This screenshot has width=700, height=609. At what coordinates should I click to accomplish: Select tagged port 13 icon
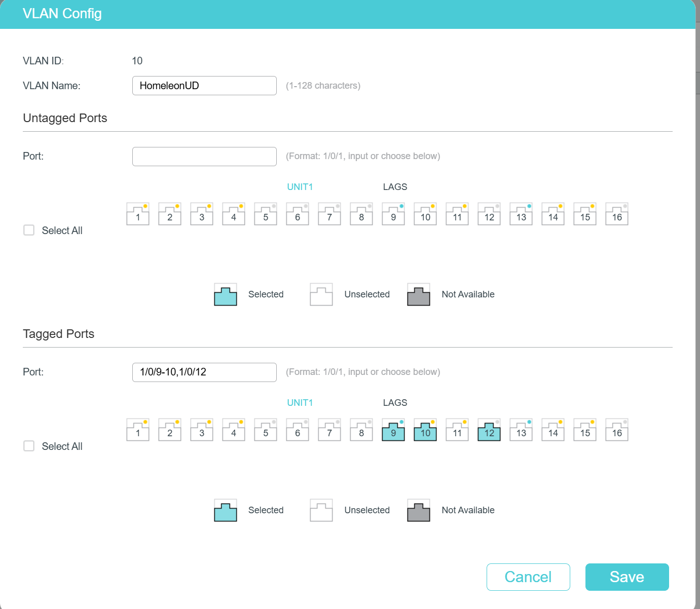[x=521, y=431]
